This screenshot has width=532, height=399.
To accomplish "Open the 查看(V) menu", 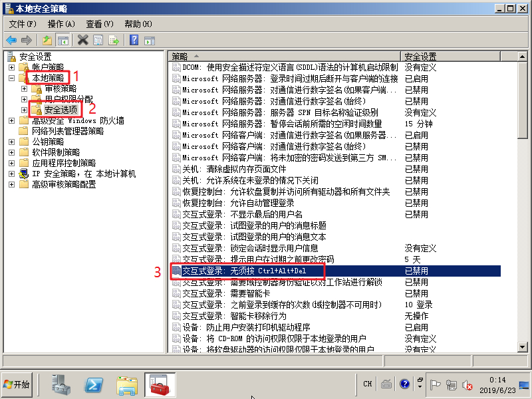I will [99, 24].
